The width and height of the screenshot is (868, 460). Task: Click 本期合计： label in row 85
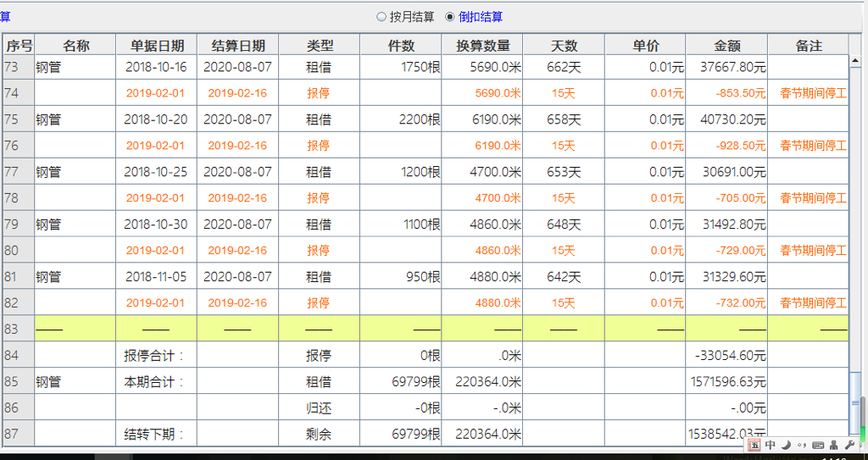point(157,381)
